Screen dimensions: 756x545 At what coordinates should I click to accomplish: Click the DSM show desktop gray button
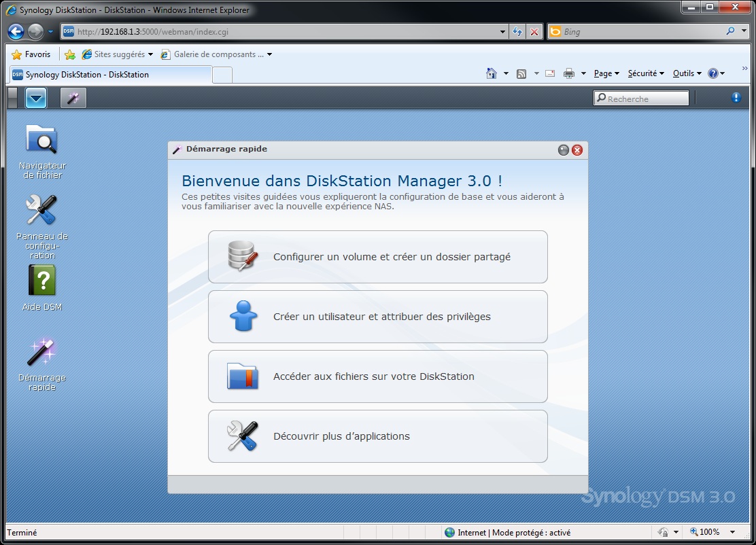13,99
